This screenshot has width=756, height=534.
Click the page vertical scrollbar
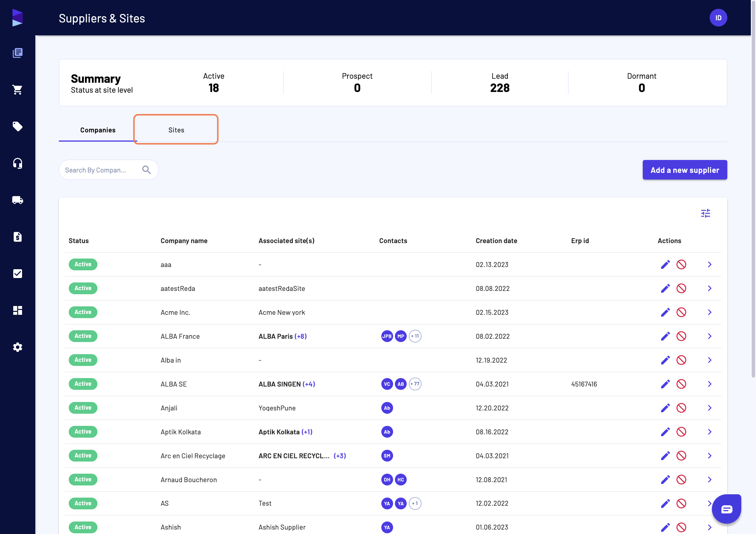[753, 189]
